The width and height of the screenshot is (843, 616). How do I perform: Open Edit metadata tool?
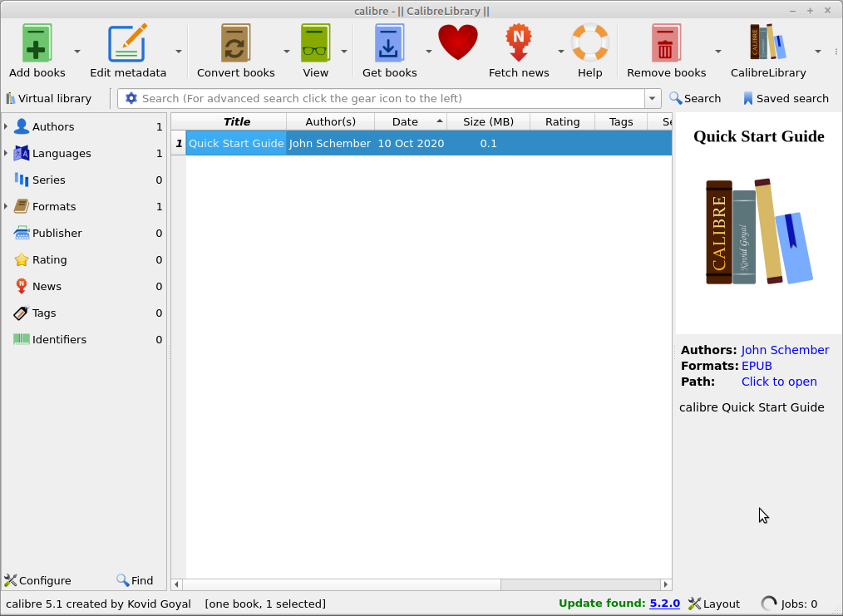point(128,43)
